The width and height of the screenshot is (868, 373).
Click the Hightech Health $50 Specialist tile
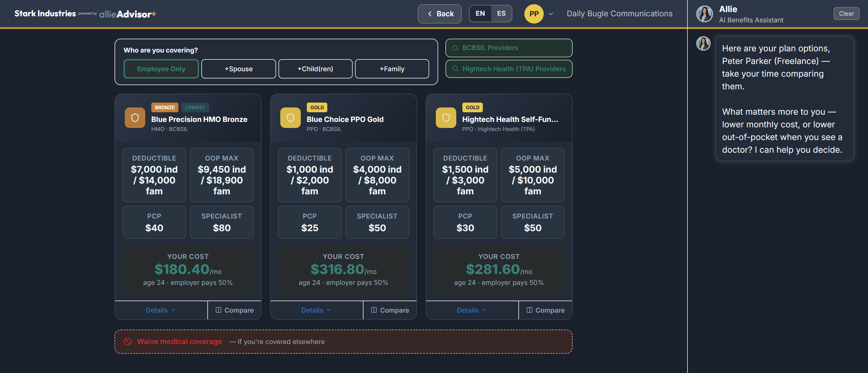(x=532, y=223)
